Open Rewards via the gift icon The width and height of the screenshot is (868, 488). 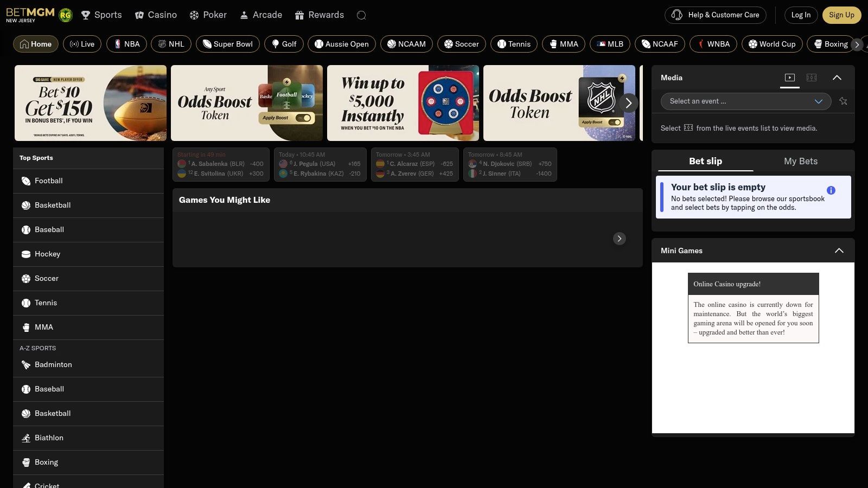[x=299, y=15]
